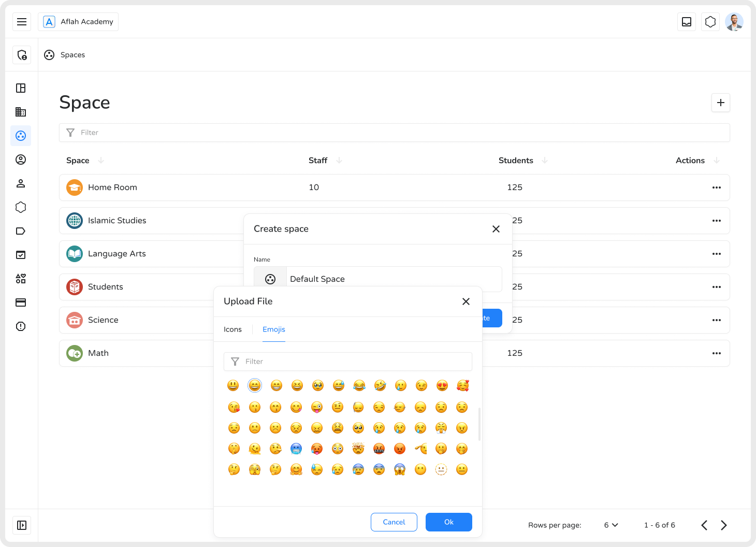Click the emoji Filter input field
Screen dimensions: 756x547
[348, 362]
